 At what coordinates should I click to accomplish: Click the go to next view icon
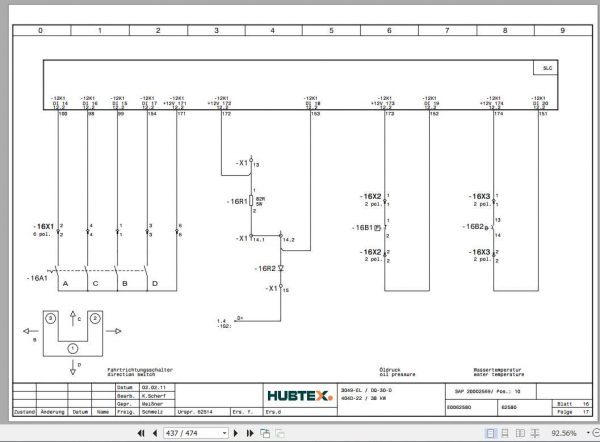pyautogui.click(x=280, y=433)
